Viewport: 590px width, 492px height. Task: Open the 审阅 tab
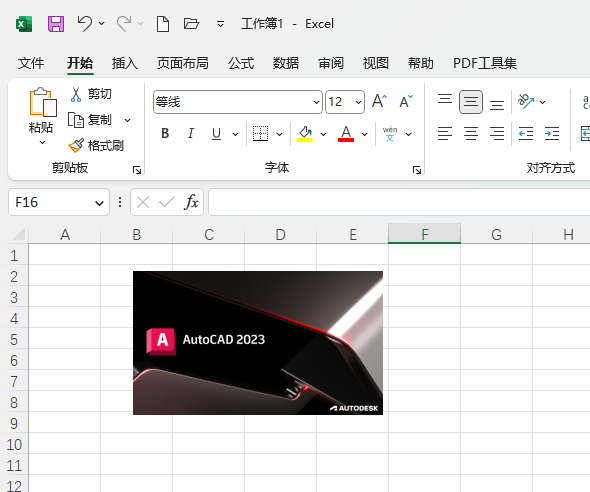pyautogui.click(x=331, y=63)
